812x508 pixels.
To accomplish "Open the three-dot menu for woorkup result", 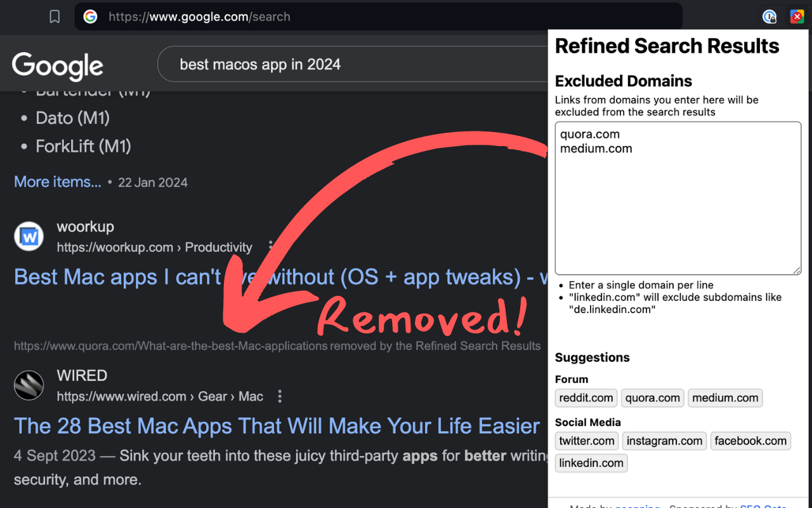I will pos(271,247).
